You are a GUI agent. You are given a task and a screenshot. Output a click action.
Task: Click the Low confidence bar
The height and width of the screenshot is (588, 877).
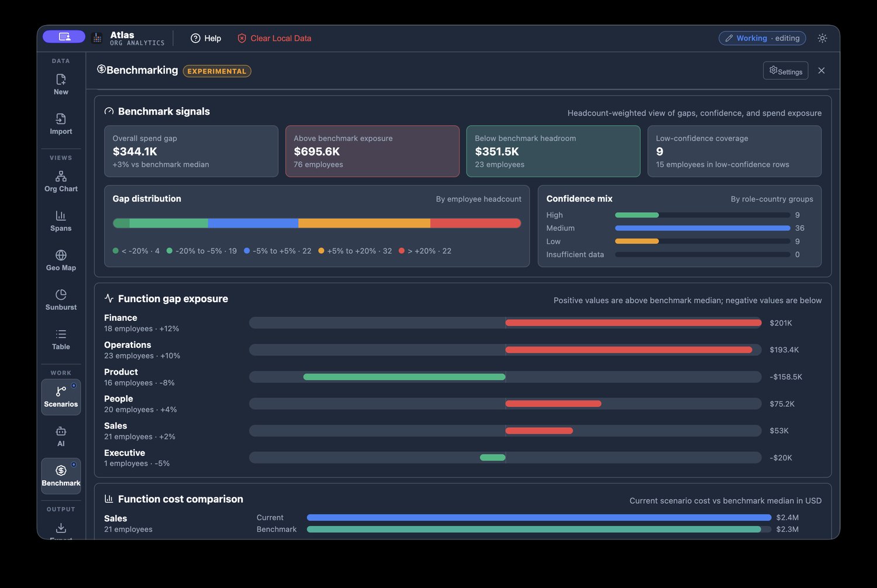[x=703, y=241]
